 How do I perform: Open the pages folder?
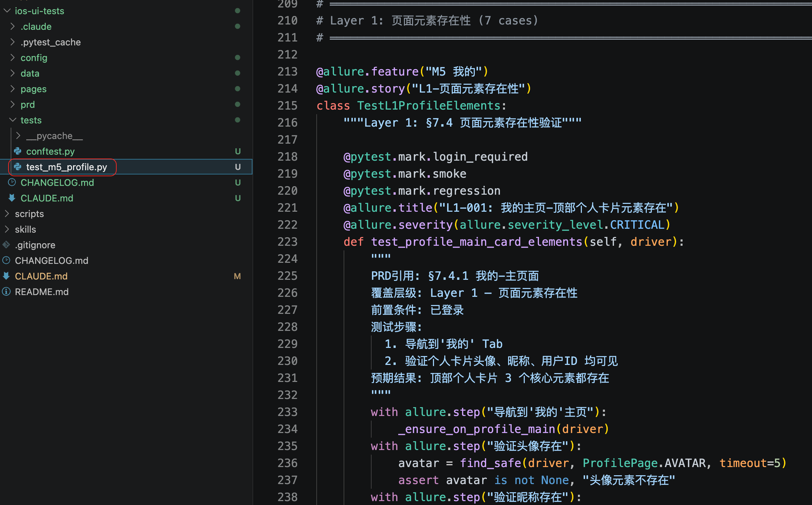(x=33, y=89)
